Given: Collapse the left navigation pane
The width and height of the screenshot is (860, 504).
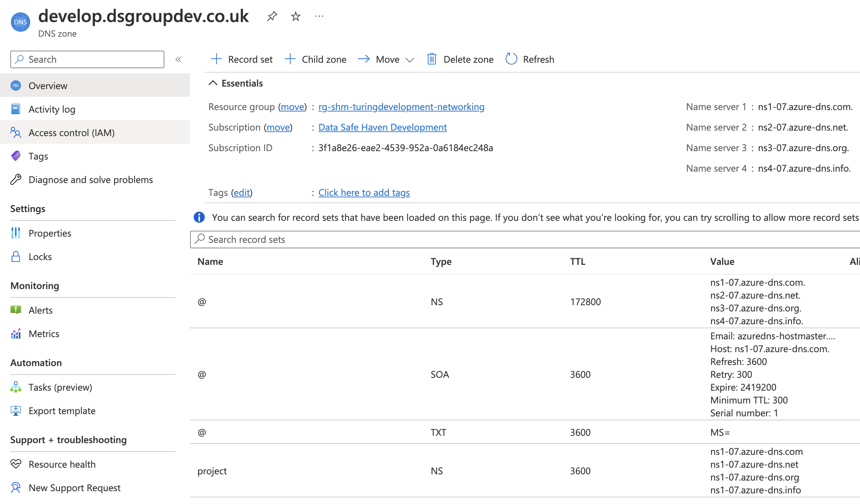Looking at the screenshot, I should coord(179,59).
